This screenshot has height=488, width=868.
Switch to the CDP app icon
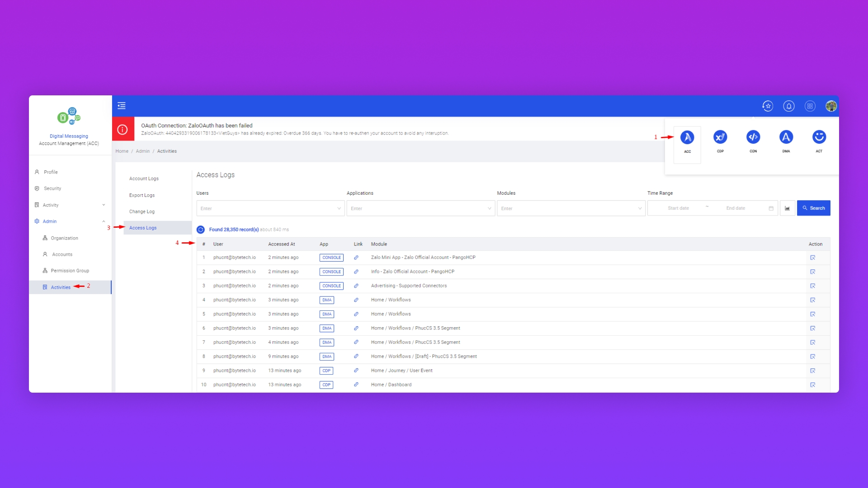tap(720, 137)
